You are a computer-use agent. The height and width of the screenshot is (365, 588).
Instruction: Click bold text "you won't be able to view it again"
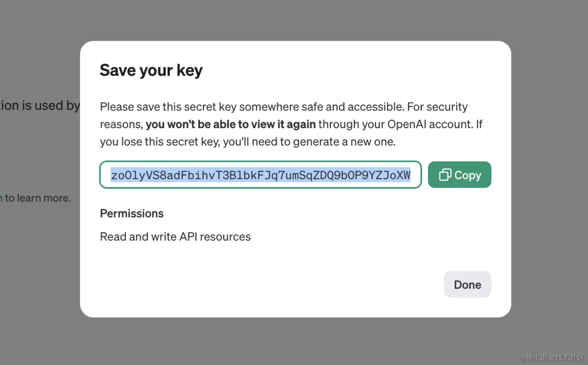230,124
